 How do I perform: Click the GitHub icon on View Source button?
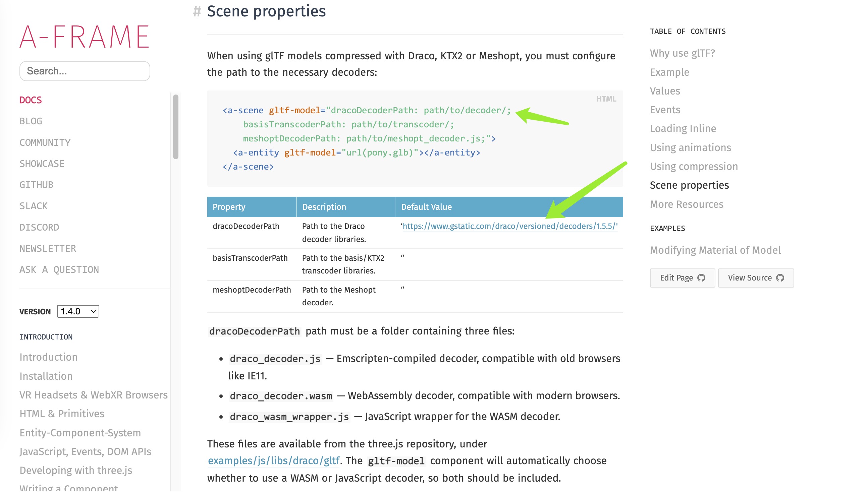tap(781, 278)
